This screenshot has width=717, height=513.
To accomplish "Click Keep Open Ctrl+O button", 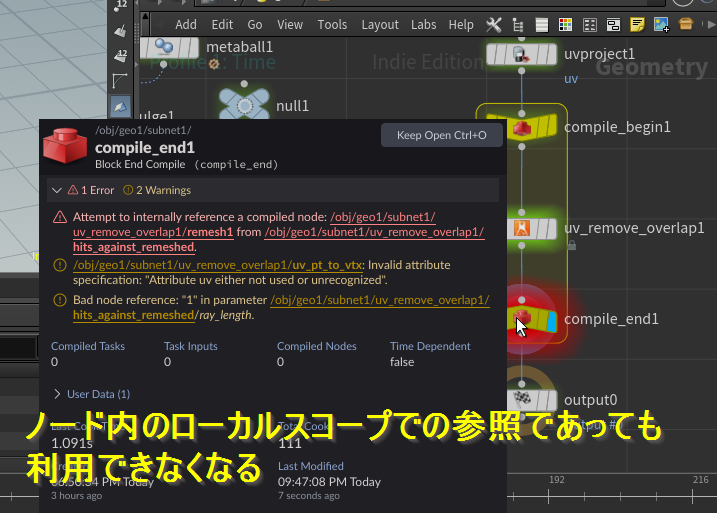I will (442, 135).
